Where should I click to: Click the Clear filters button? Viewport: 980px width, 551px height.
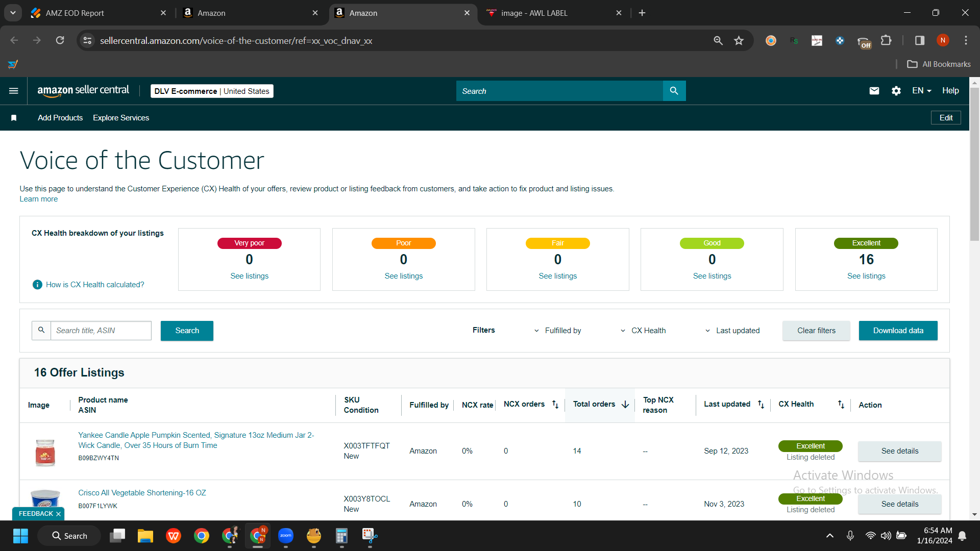(x=816, y=331)
